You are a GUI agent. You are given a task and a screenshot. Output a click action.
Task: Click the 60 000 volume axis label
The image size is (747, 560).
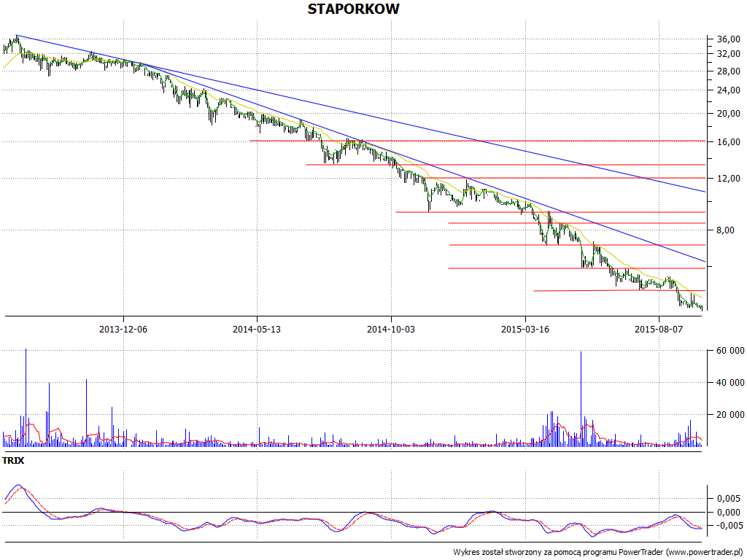730,351
